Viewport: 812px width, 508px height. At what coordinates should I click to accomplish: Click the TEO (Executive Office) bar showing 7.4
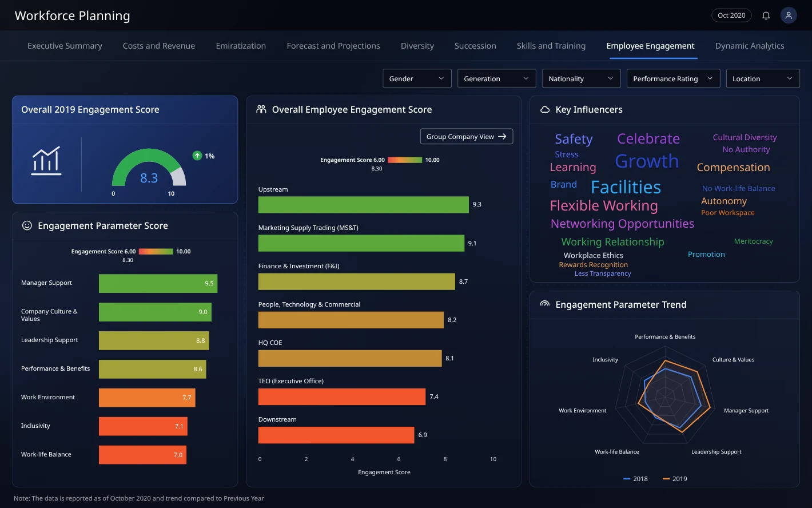pos(342,396)
